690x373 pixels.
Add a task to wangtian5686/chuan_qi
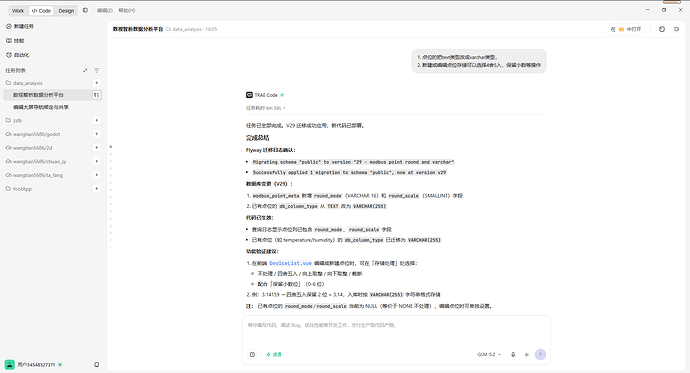[x=96, y=161]
